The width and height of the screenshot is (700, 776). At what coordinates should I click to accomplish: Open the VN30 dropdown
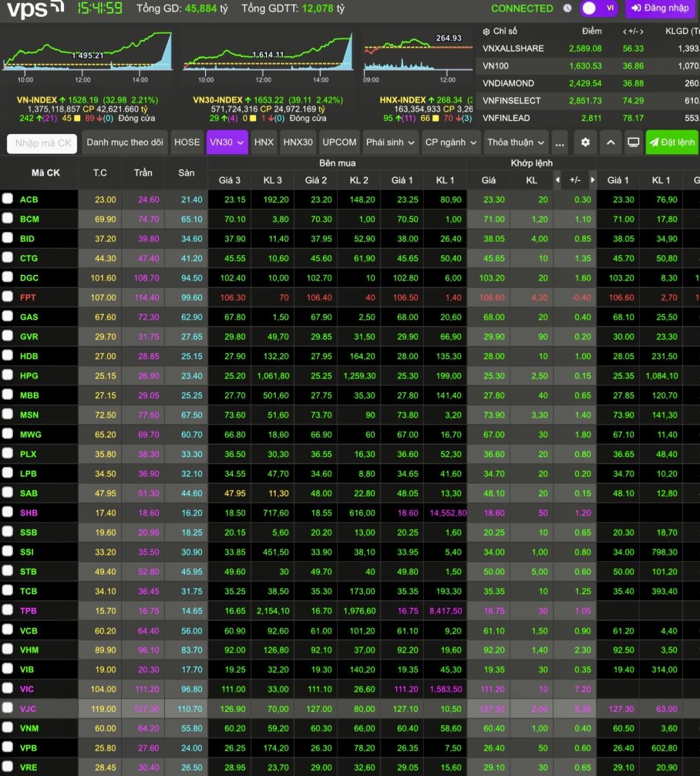click(227, 142)
